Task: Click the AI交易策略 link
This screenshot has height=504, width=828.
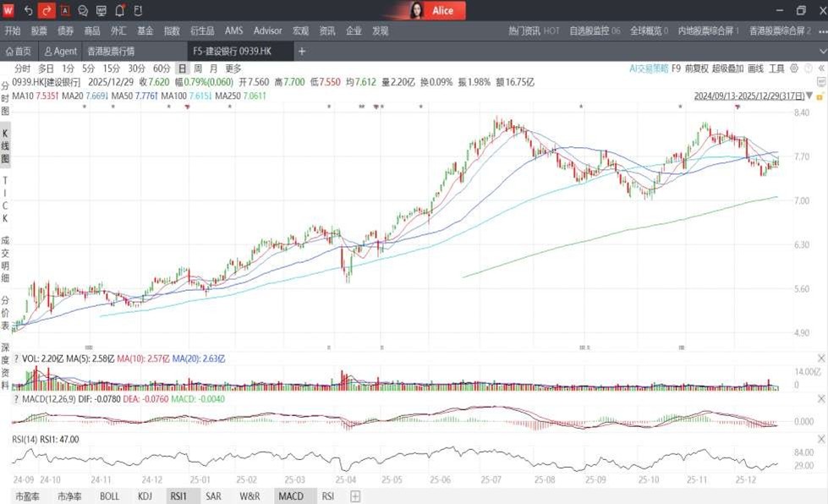Action: [649, 68]
